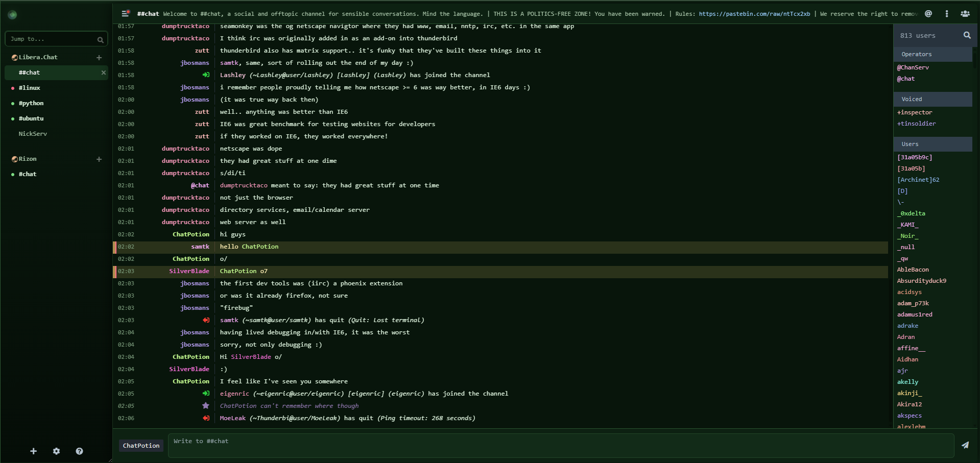Open the pastebin rules link in topic

[x=754, y=14]
